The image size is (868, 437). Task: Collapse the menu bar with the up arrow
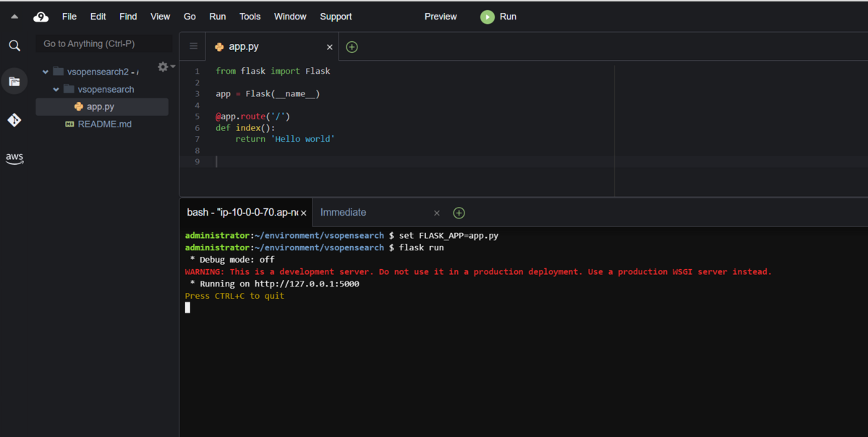(x=14, y=17)
